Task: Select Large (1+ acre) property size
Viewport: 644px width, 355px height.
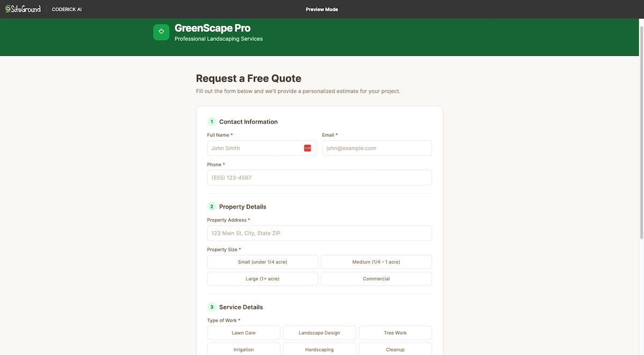Action: click(x=262, y=279)
